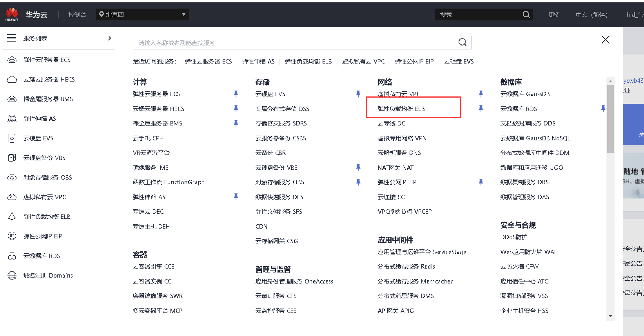Click the EVS disk icon in sidebar
The height and width of the screenshot is (336, 644).
(x=12, y=138)
